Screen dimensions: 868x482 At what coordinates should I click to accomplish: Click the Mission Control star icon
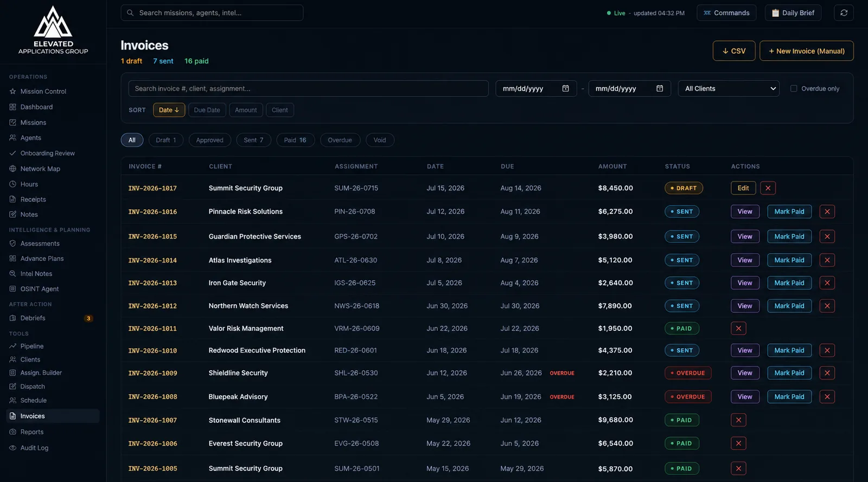tap(12, 92)
